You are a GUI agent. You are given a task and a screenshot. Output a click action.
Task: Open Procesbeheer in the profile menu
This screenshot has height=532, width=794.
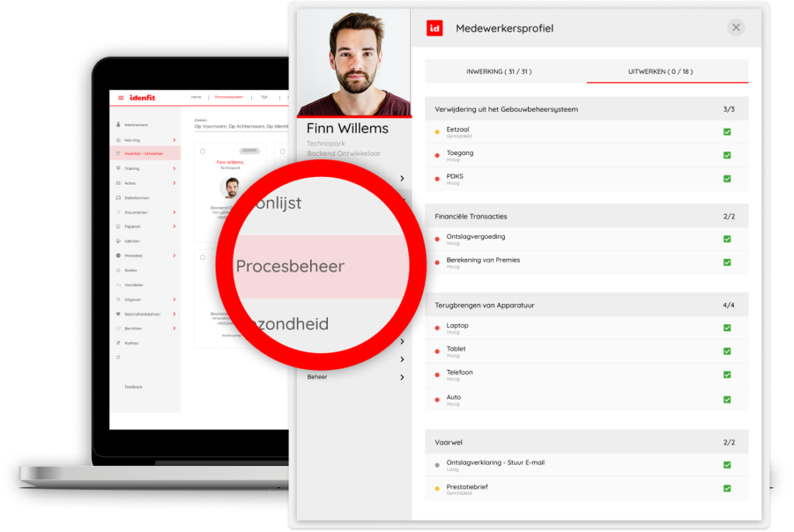290,266
